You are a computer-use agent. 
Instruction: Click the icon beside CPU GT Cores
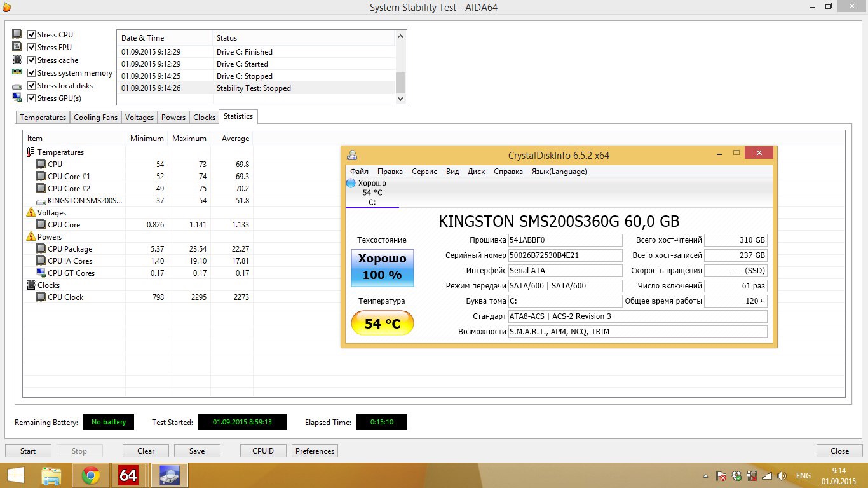[x=41, y=273]
